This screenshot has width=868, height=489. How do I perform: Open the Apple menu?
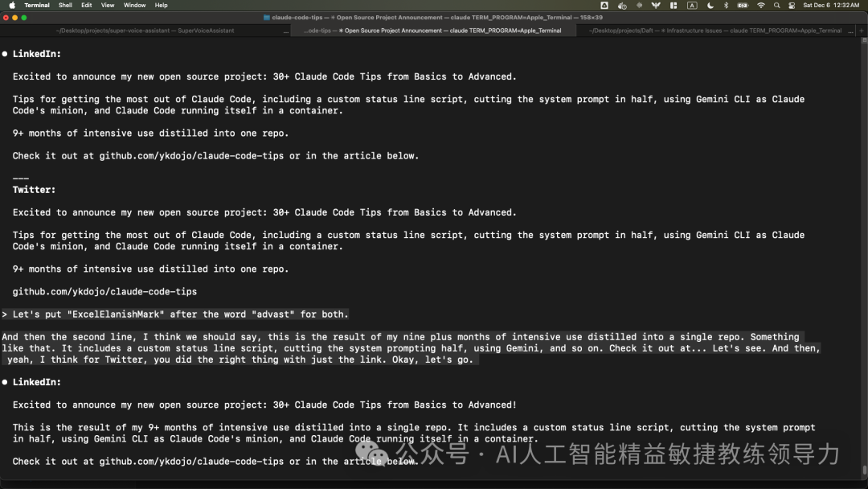coord(12,5)
